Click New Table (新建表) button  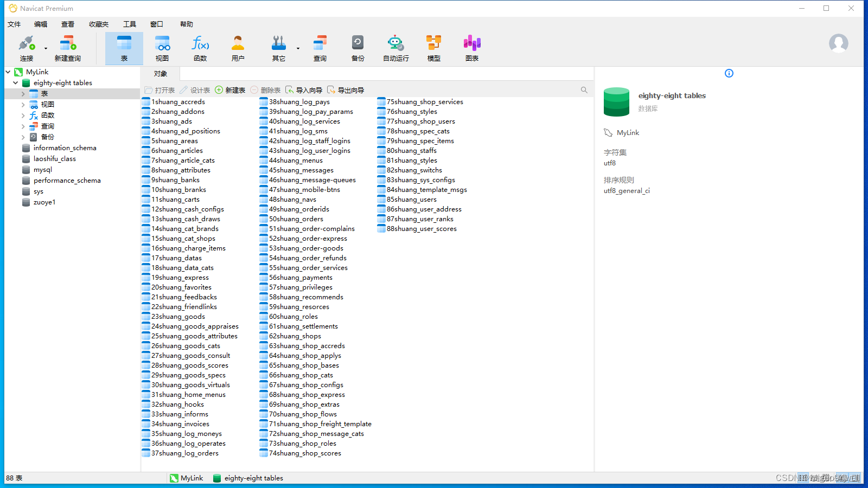tap(230, 90)
